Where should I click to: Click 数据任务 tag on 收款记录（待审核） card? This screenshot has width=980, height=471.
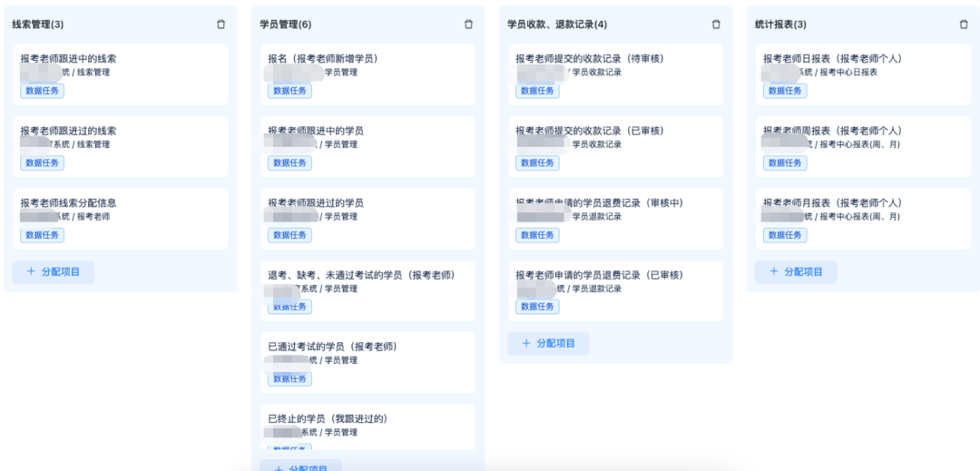pos(537,91)
